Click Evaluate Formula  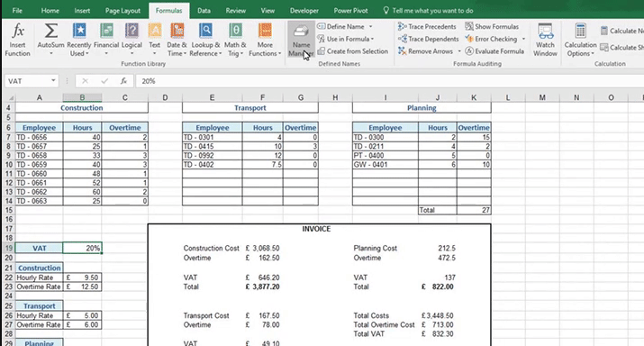pyautogui.click(x=494, y=51)
